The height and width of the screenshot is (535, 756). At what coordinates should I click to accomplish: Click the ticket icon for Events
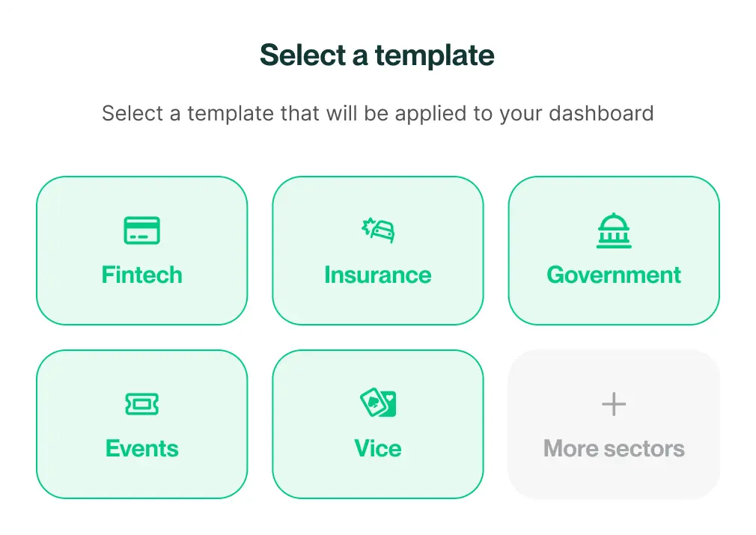click(141, 404)
